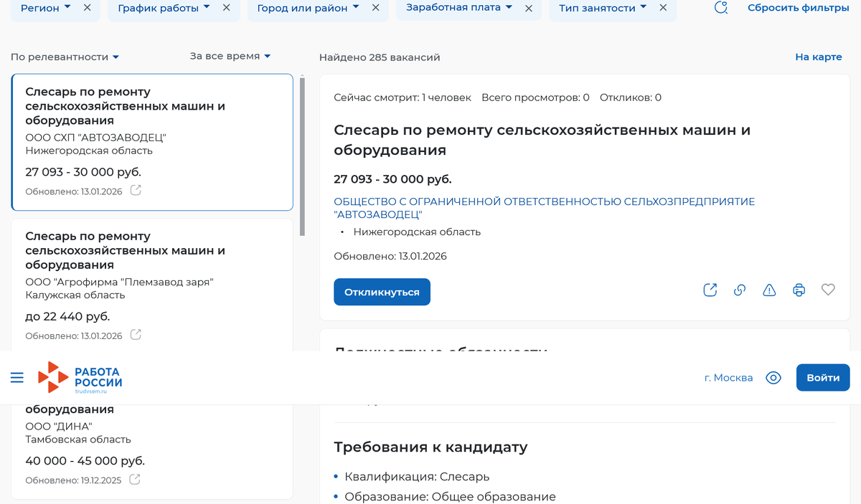The height and width of the screenshot is (504, 861).
Task: Open the По релевантности sort dropdown
Action: (65, 57)
